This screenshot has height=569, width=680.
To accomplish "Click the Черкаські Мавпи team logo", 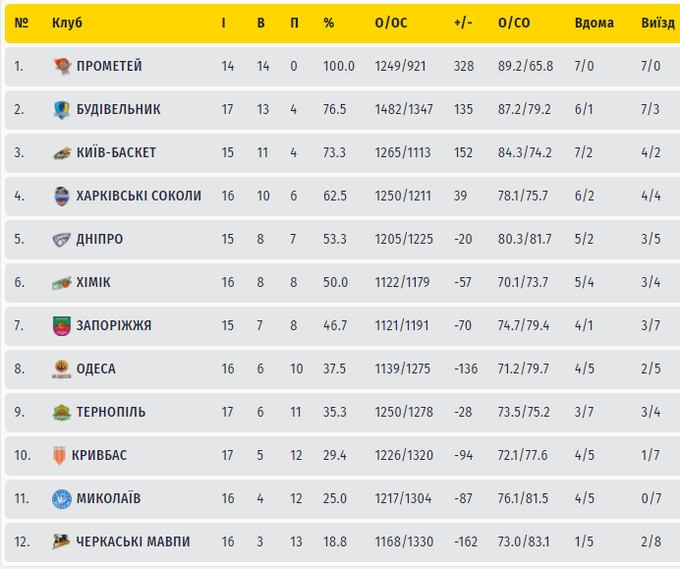I will (x=62, y=541).
